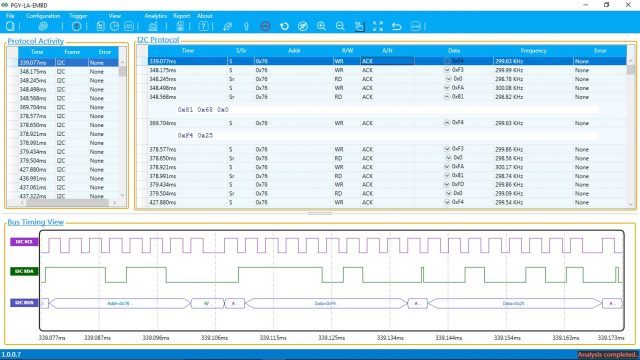Collapse the 0xF4 data row at 369.704ms

447,123
